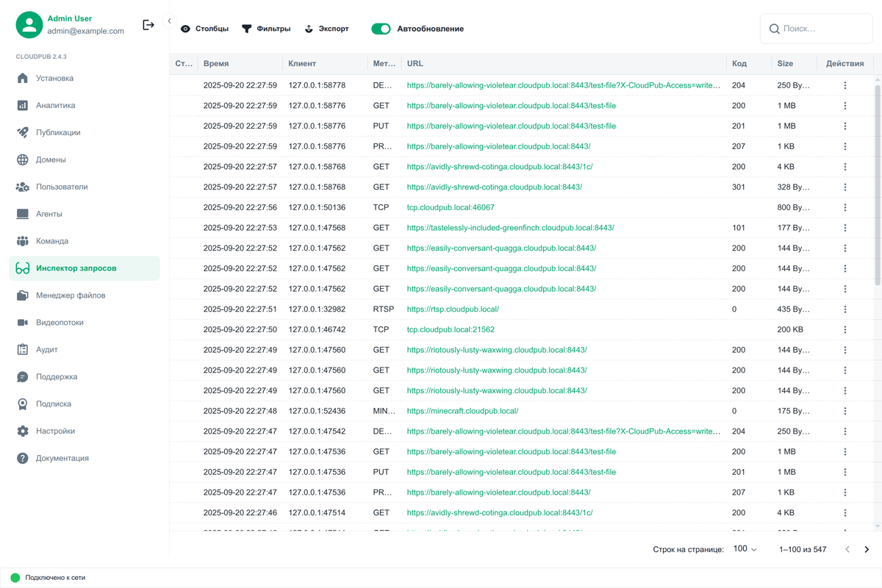Open the Подписка badge icon

[x=23, y=404]
